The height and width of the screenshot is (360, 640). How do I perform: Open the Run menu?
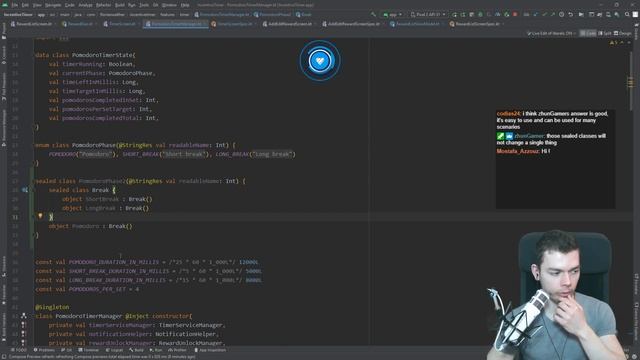pyautogui.click(x=131, y=5)
